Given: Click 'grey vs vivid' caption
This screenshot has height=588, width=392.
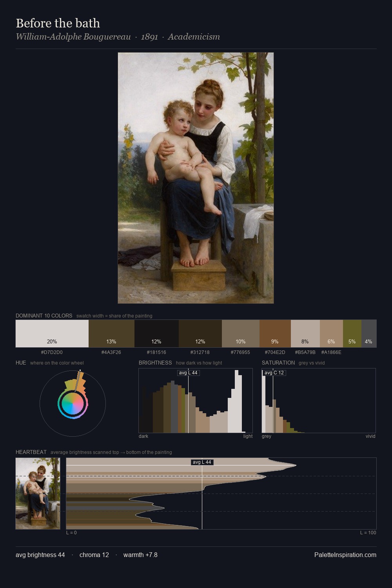Looking at the screenshot, I should [x=312, y=363].
